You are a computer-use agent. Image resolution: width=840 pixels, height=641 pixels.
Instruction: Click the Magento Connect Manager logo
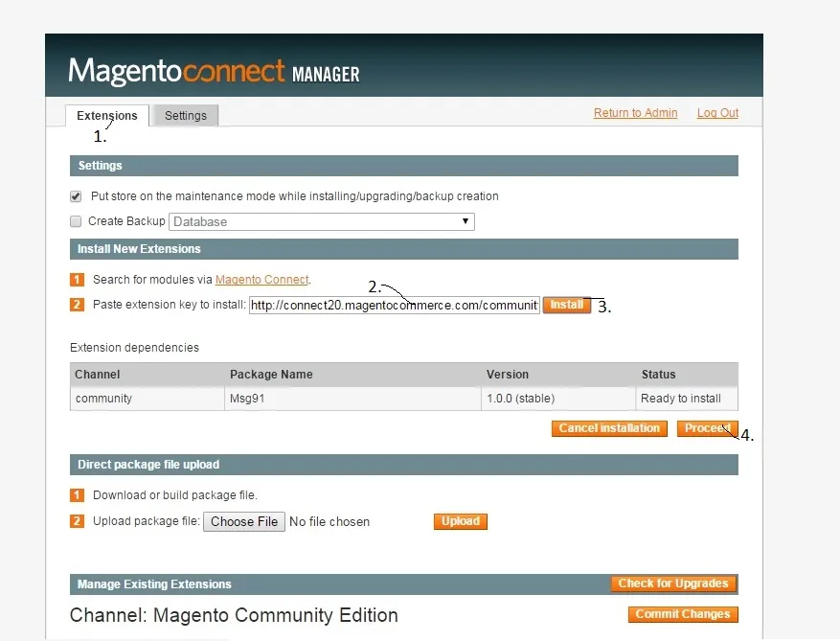click(215, 71)
